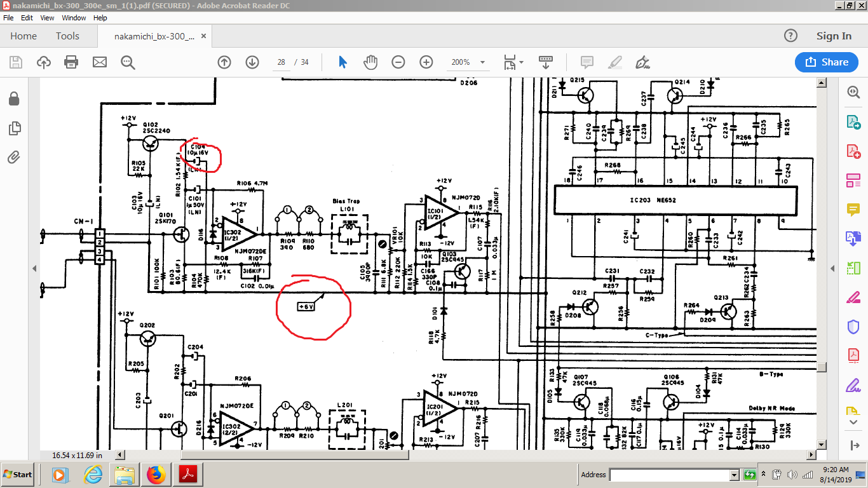This screenshot has height=488, width=868.
Task: Open the Redact tool pink marker
Action: (853, 297)
